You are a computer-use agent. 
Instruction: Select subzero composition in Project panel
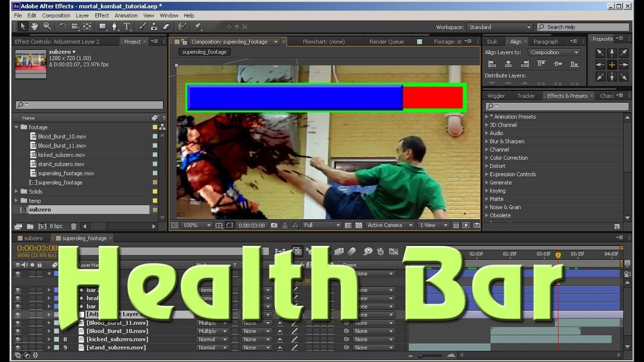pos(40,210)
